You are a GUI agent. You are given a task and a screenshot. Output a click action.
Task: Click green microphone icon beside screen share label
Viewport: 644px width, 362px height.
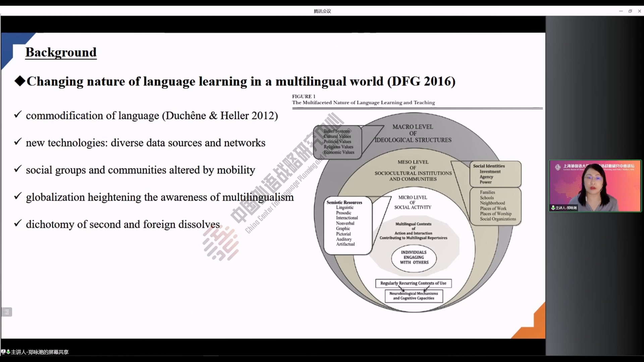click(x=8, y=352)
